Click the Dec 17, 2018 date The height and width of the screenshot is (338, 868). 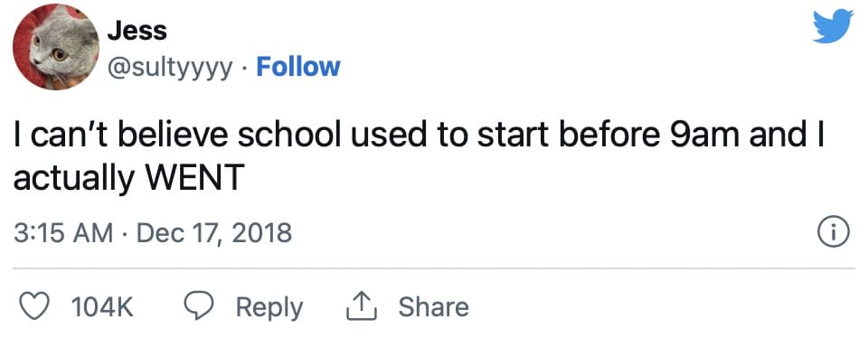[213, 233]
